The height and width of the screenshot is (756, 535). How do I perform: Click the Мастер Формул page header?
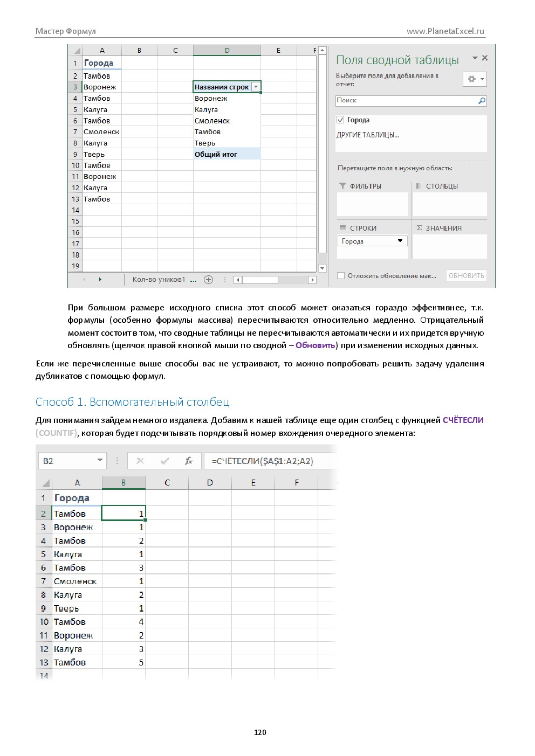66,31
